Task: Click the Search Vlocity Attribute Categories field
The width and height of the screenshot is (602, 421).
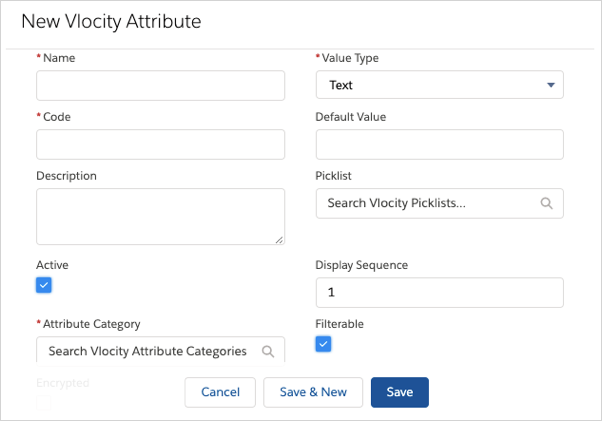Action: coord(160,351)
